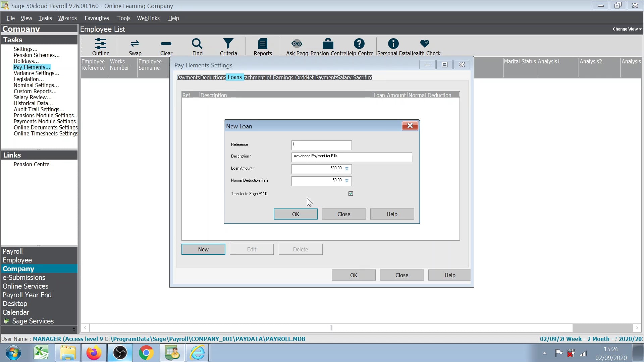The image size is (644, 362).
Task: Expand the navigation pane options chevron
Action: point(74,329)
